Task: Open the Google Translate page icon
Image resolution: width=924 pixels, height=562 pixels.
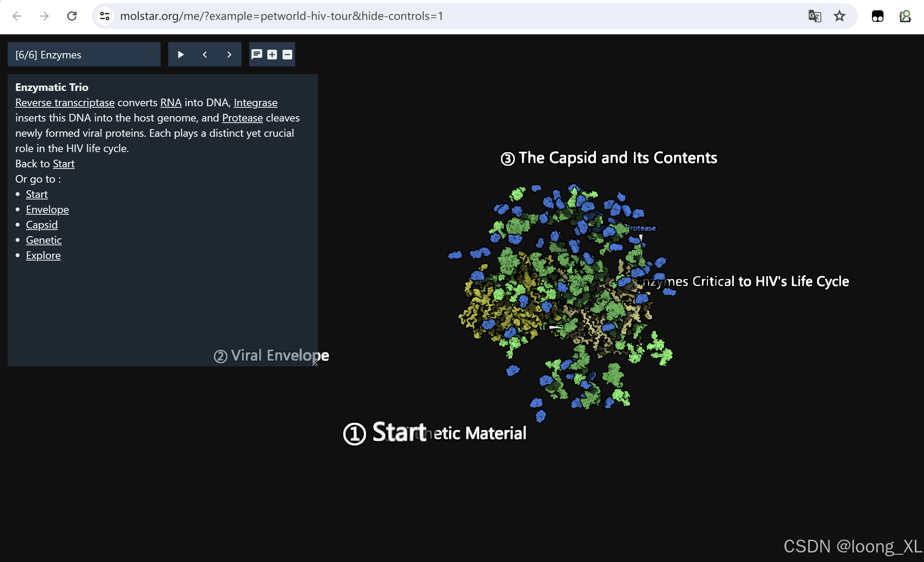Action: pos(815,16)
